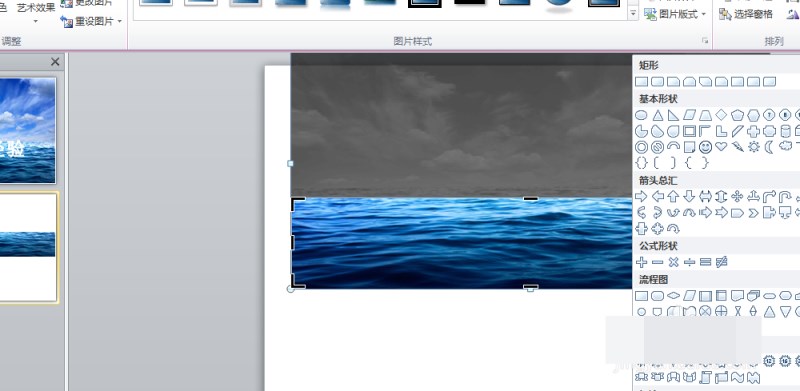Viewport: 800px width, 391px height.
Task: Select the cloud shape
Action: [x=785, y=147]
